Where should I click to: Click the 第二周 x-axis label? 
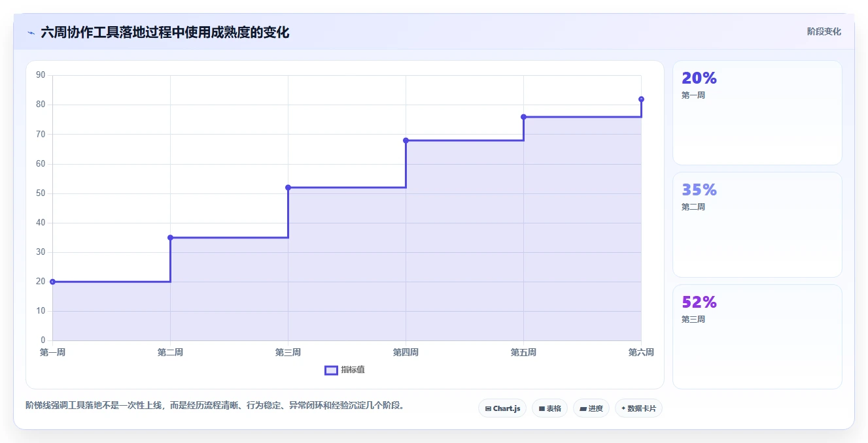[x=170, y=352]
